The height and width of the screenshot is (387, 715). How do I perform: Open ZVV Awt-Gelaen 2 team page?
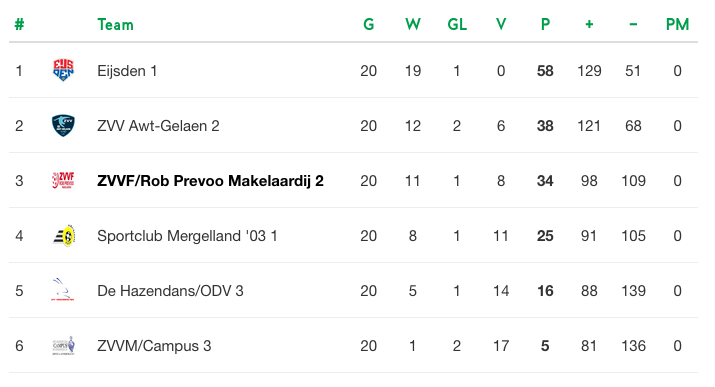pos(158,126)
